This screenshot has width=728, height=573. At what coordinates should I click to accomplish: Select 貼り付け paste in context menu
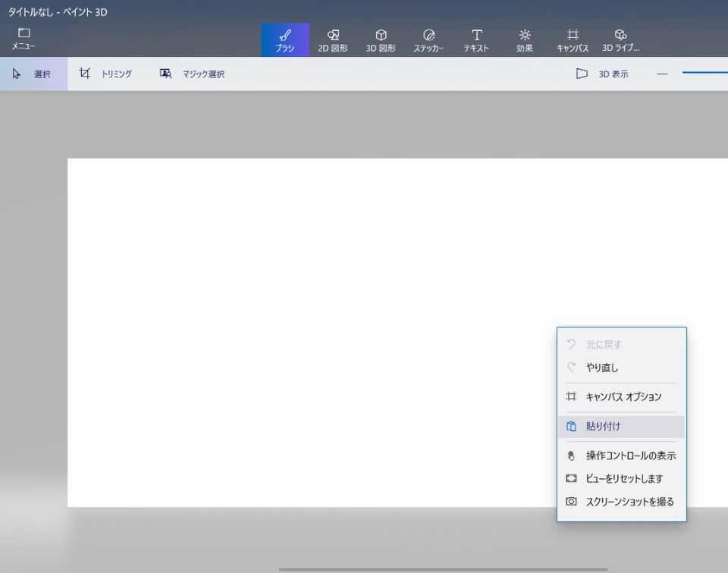(x=621, y=426)
